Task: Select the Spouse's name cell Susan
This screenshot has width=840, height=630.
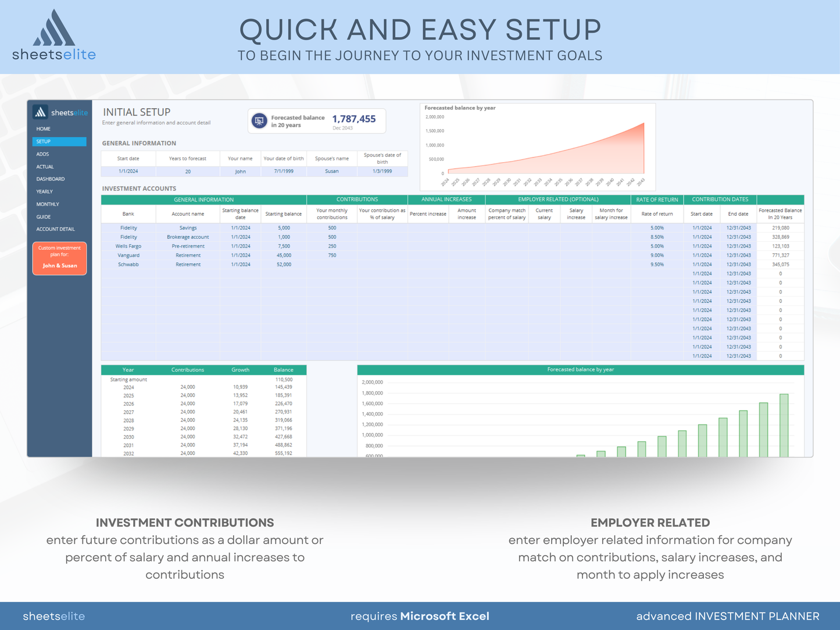Action: pos(332,171)
